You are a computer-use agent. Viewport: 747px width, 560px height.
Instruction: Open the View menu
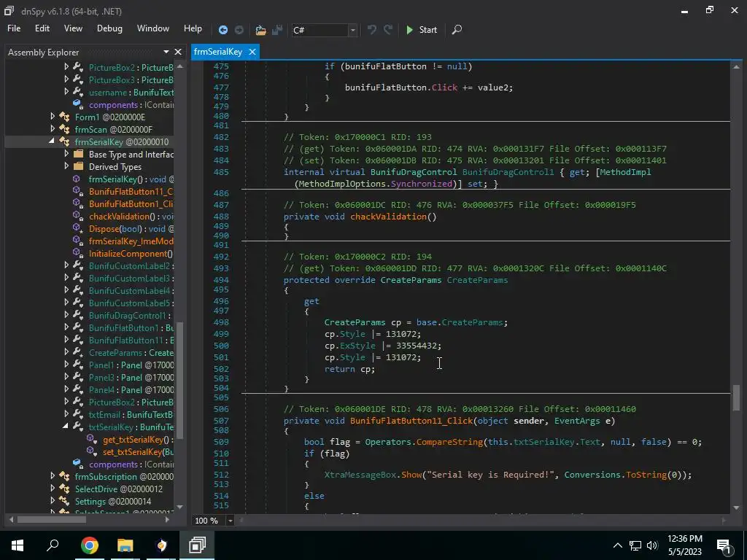(x=73, y=28)
